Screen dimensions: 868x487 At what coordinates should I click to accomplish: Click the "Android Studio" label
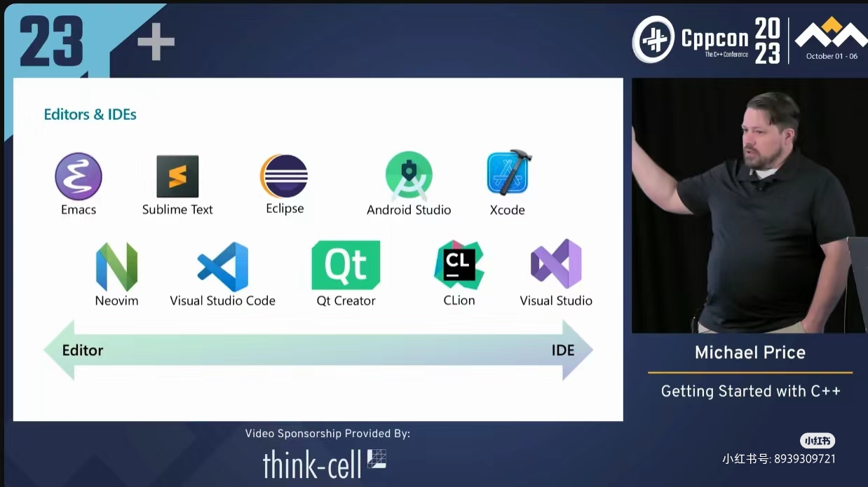tap(409, 210)
